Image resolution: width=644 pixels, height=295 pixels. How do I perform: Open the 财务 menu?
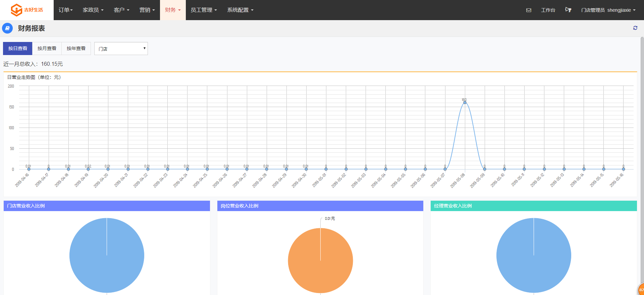173,10
